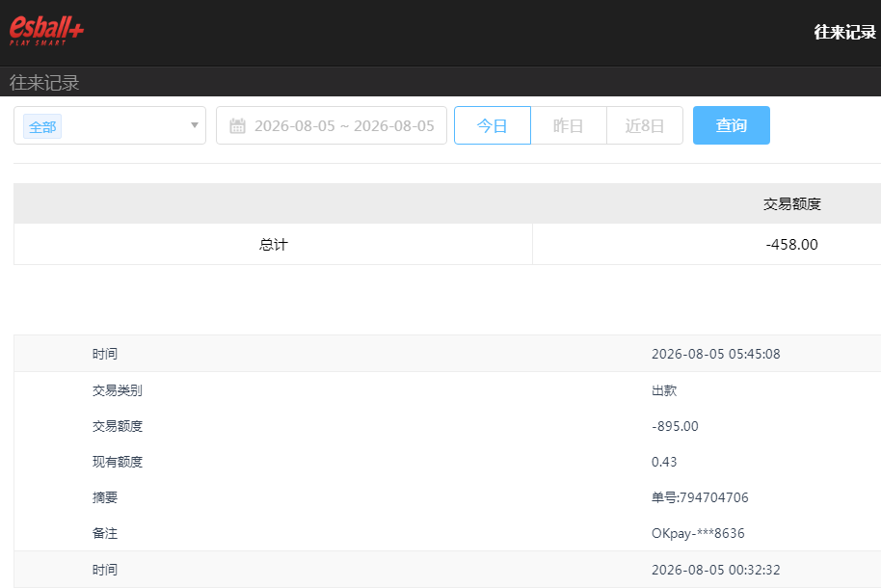Click the 现有额度 field label

click(x=118, y=462)
